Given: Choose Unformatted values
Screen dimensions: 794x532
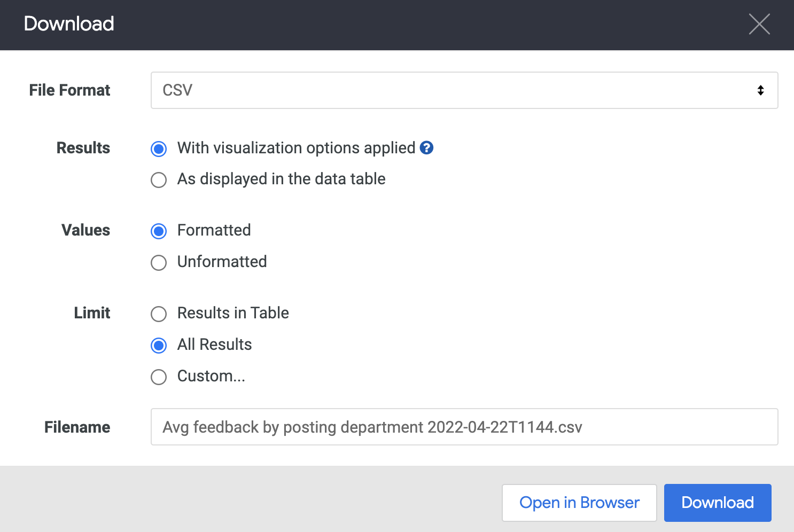Looking at the screenshot, I should coord(158,263).
